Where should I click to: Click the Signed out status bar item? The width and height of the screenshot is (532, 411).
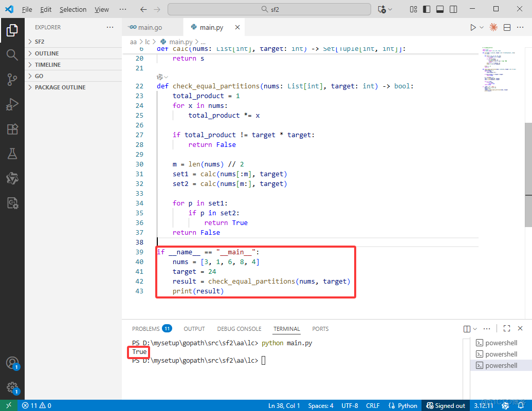445,405
